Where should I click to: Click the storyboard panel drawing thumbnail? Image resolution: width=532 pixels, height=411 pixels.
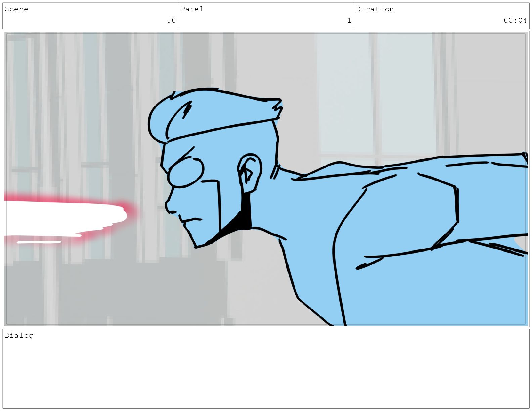(266, 179)
